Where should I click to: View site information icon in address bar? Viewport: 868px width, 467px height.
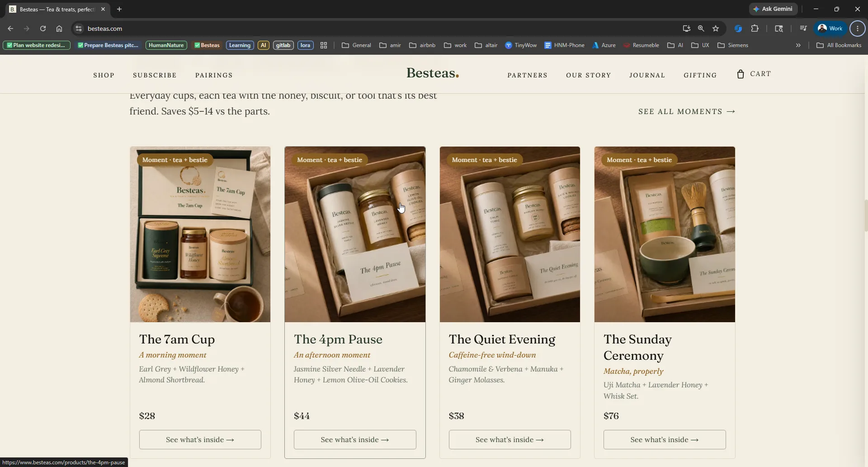[78, 29]
